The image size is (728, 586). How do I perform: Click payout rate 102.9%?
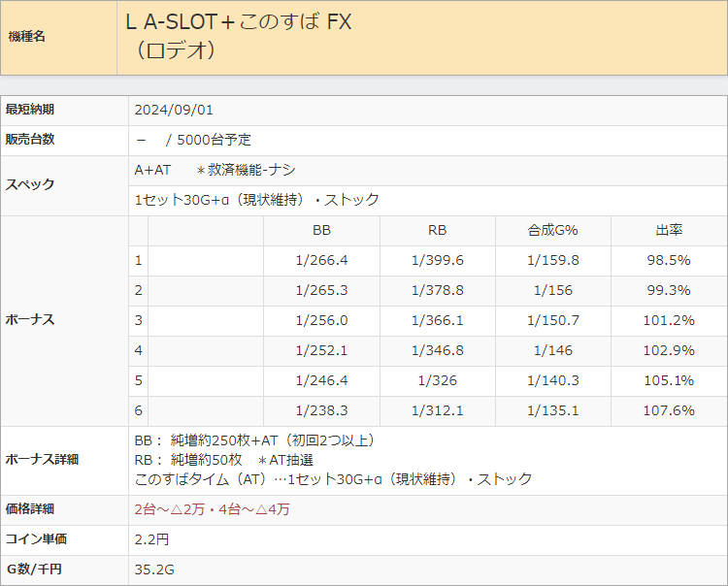(x=669, y=350)
